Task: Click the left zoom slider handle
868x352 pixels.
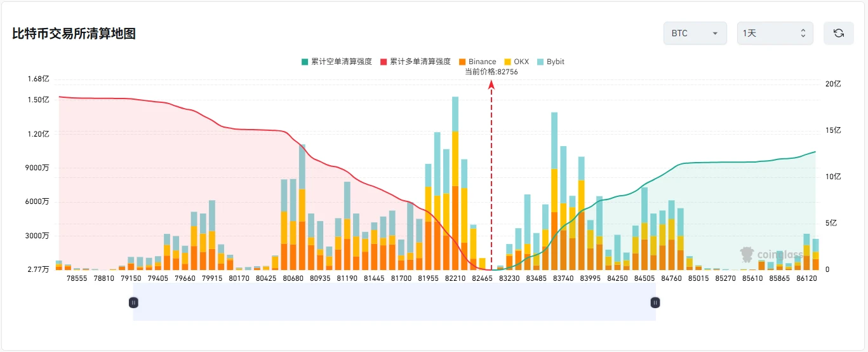Action: click(x=133, y=302)
